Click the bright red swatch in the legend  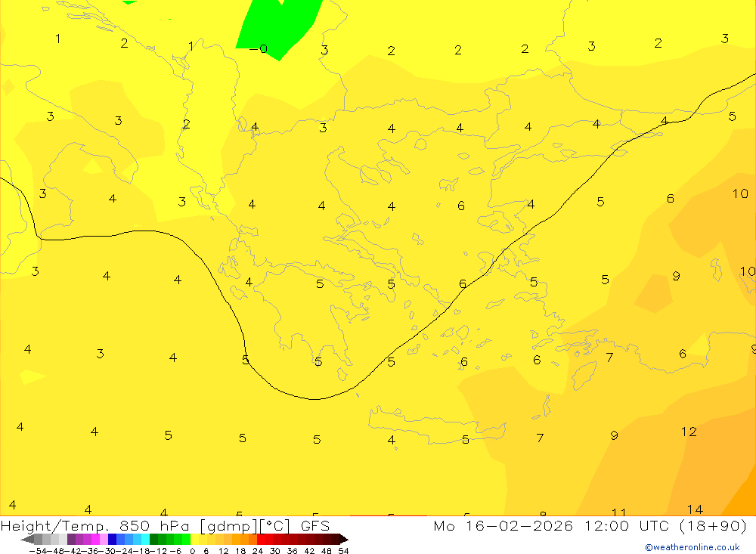[x=261, y=540]
